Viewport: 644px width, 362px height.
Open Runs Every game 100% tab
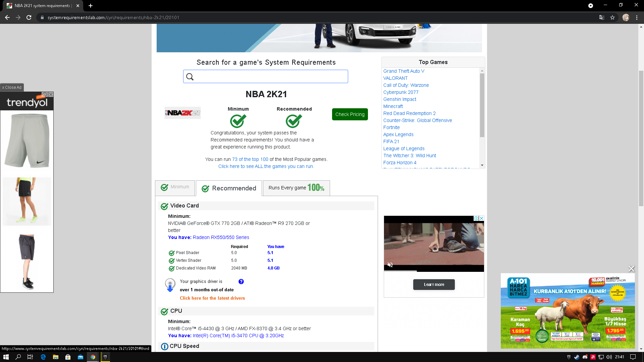[296, 188]
